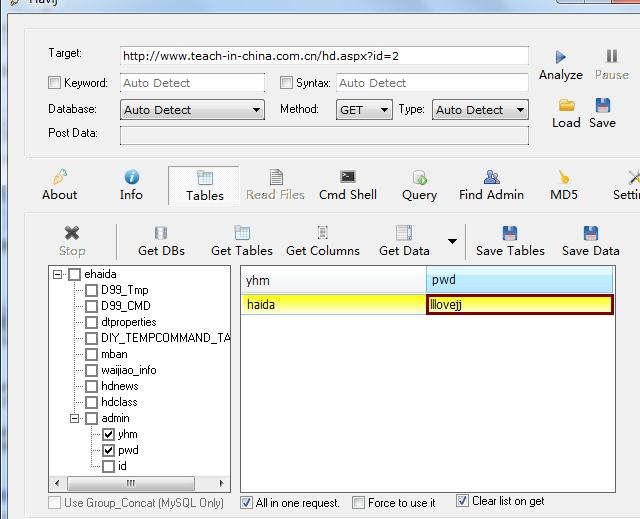Click tree scrollbar right arrow

[x=221, y=484]
